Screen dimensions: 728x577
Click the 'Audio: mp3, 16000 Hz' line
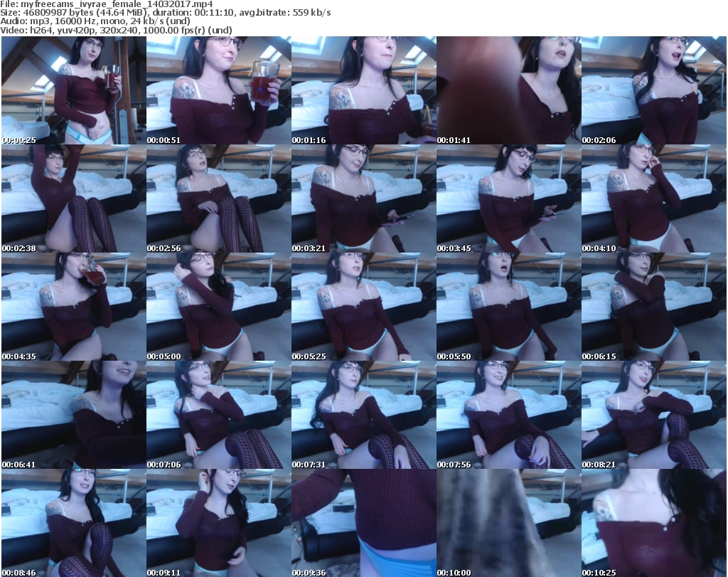pos(95,21)
